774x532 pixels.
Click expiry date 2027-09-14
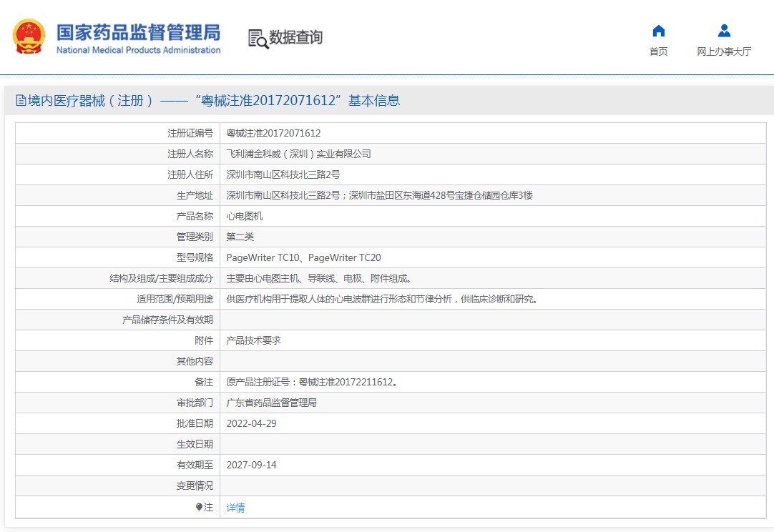251,465
